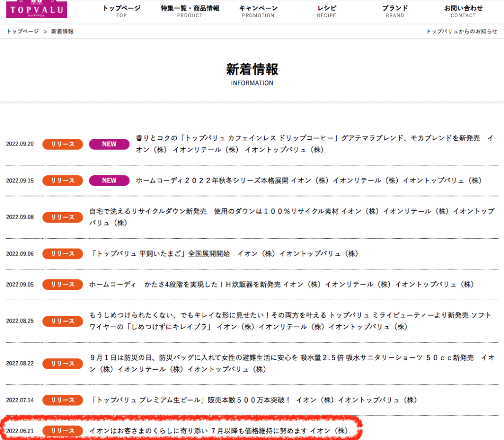
Task: Open お問い合わせ CONTACT menu
Action: pos(463,11)
